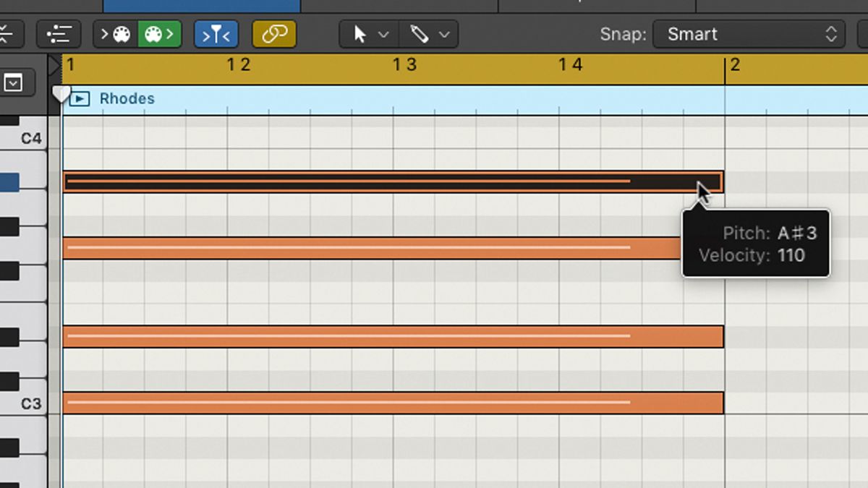Open the Snap mode dropdown
This screenshot has height=488, width=868.
pyautogui.click(x=749, y=34)
